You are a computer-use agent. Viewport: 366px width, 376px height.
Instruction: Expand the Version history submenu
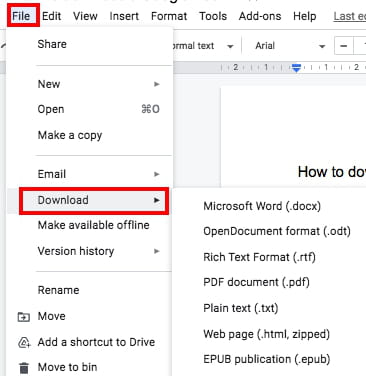(89, 251)
